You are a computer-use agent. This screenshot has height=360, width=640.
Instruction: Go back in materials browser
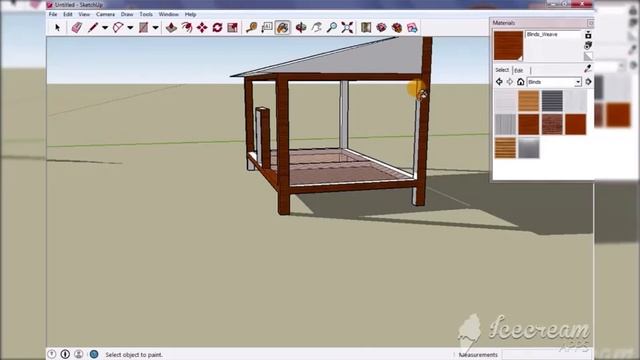(x=499, y=82)
